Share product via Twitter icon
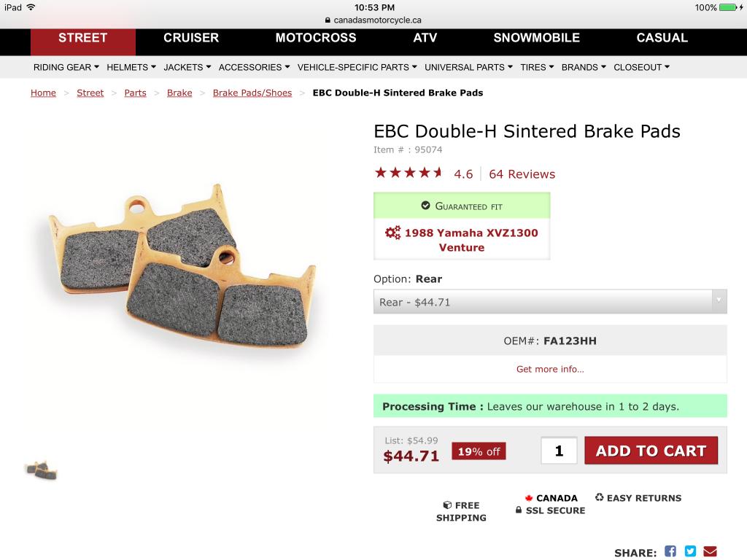The image size is (747, 560). [690, 551]
